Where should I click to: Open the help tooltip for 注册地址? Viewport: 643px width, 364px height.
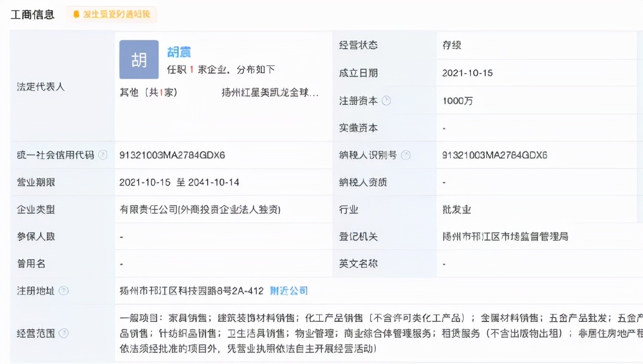pos(64,291)
